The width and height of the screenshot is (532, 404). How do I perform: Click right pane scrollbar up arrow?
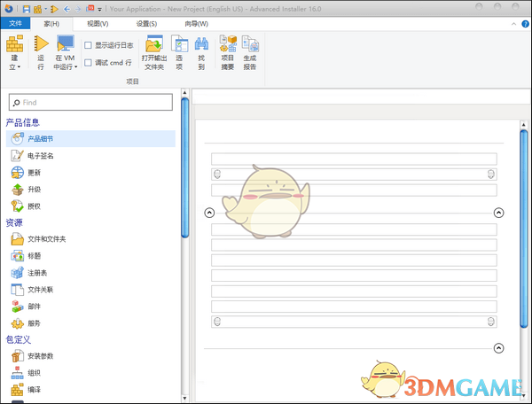click(524, 125)
